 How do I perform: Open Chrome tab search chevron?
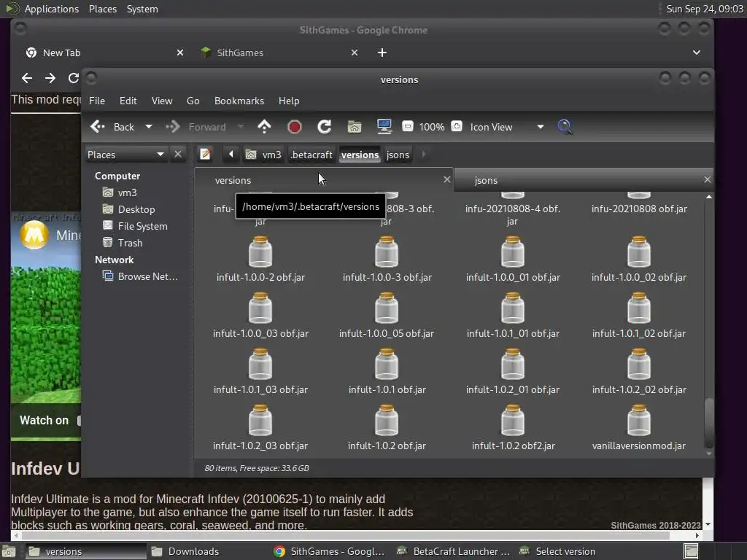point(697,52)
